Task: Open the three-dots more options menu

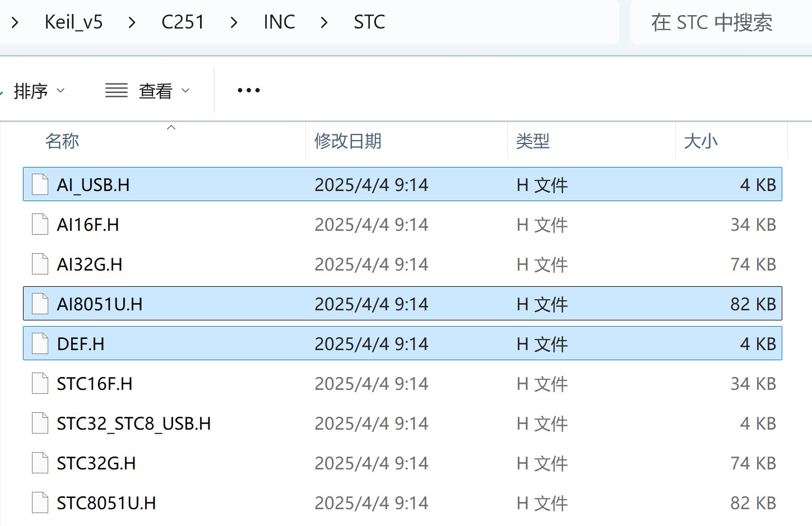Action: click(x=249, y=90)
